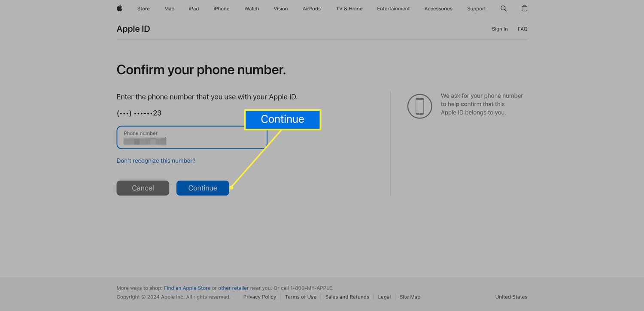The height and width of the screenshot is (311, 644).
Task: Open the Privacy Policy footer link
Action: 259,297
